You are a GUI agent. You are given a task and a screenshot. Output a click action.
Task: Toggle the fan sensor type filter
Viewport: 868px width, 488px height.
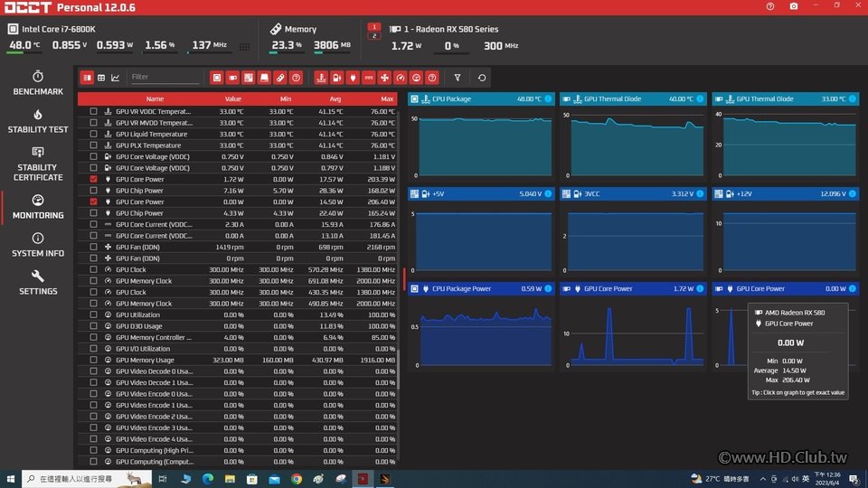(384, 78)
